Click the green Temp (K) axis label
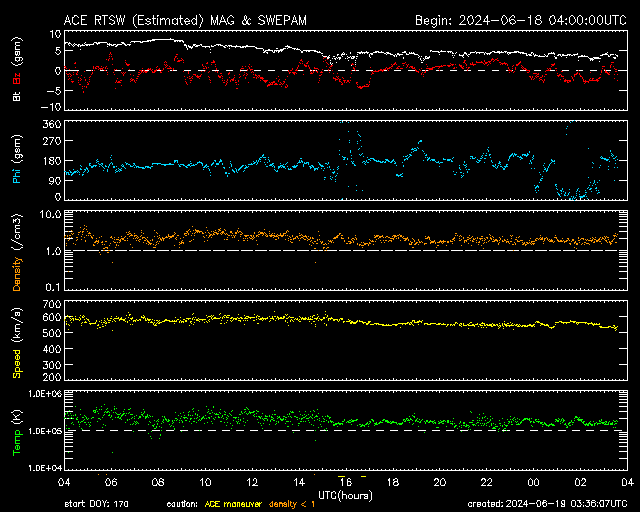This screenshot has height=512, width=640. (17, 430)
